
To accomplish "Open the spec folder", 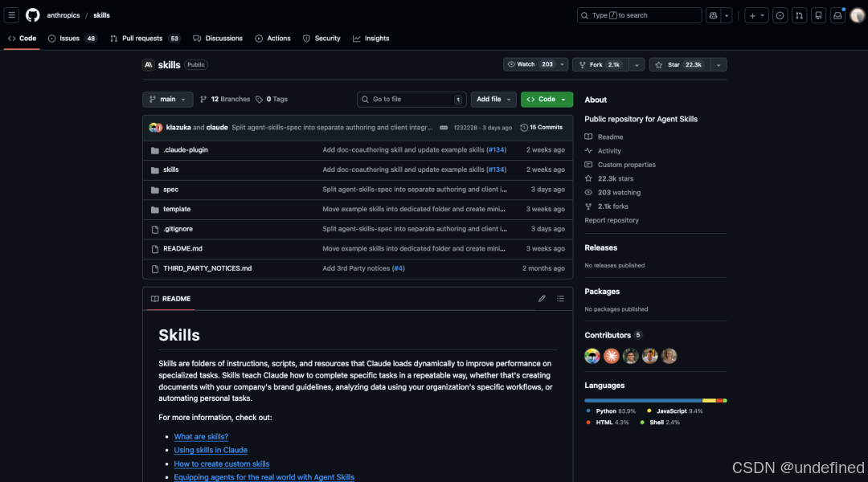I will (170, 190).
